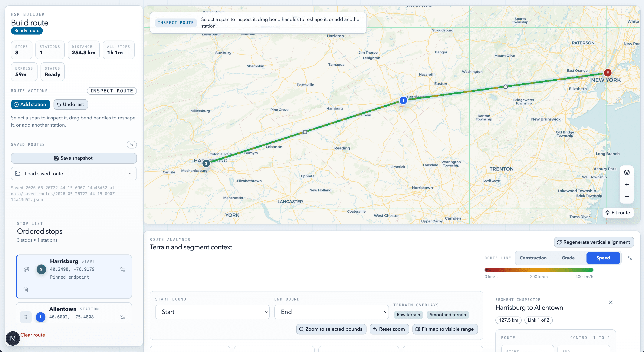Toggle the Smoothed terrain overlay

(448, 315)
